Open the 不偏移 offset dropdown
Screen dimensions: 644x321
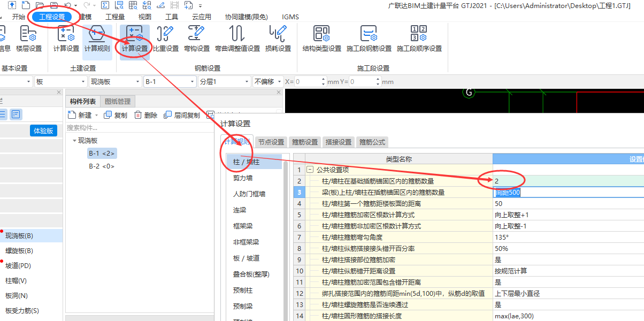pos(280,82)
